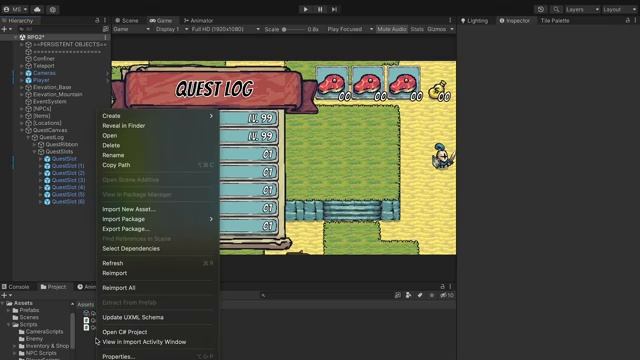The width and height of the screenshot is (640, 360).
Task: Switch to the Scene tab
Action: (127, 20)
